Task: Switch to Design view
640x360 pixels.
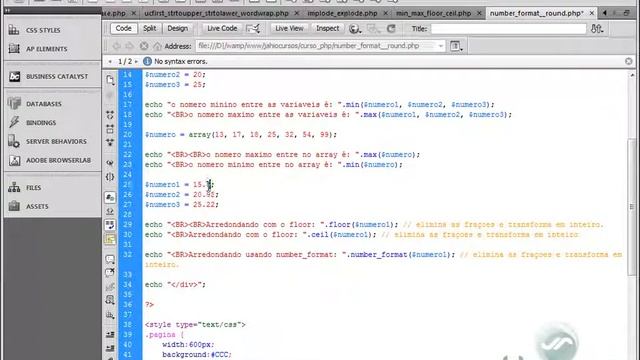Action: [178, 29]
